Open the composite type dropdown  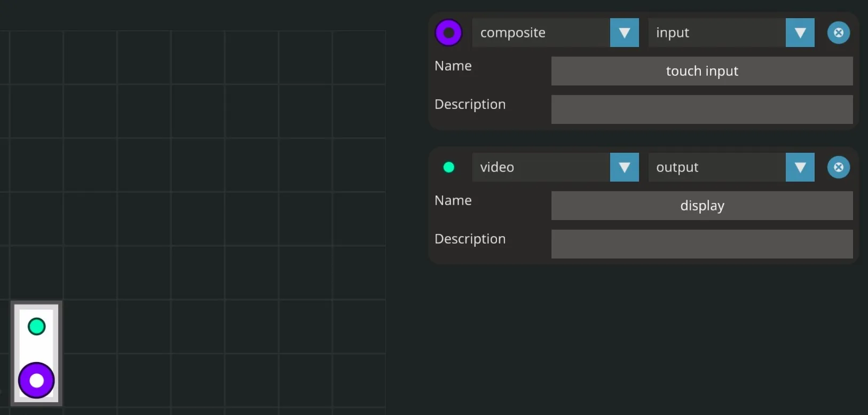pos(541,33)
